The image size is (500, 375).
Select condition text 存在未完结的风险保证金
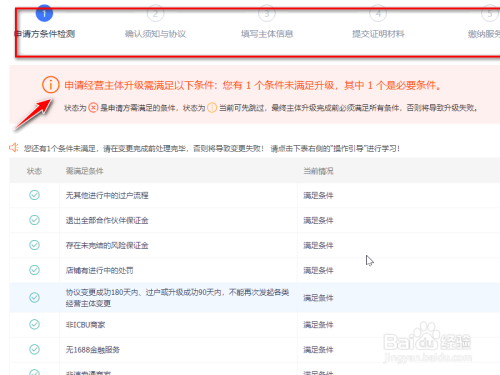(x=107, y=245)
